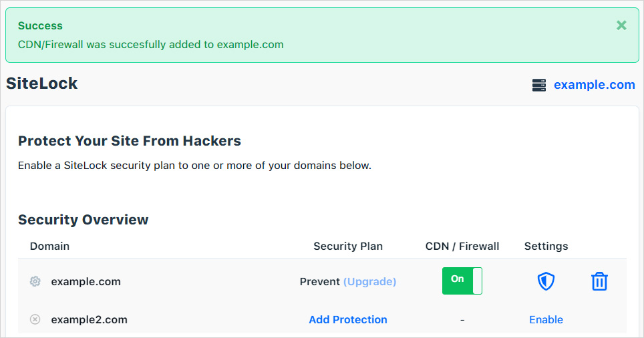This screenshot has height=338, width=644.
Task: Open the example.com link at top right
Action: point(594,85)
